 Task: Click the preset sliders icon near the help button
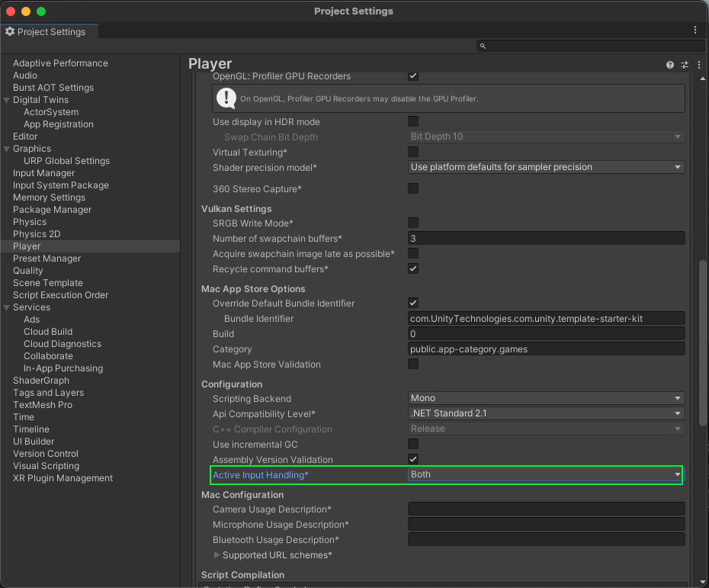(684, 64)
